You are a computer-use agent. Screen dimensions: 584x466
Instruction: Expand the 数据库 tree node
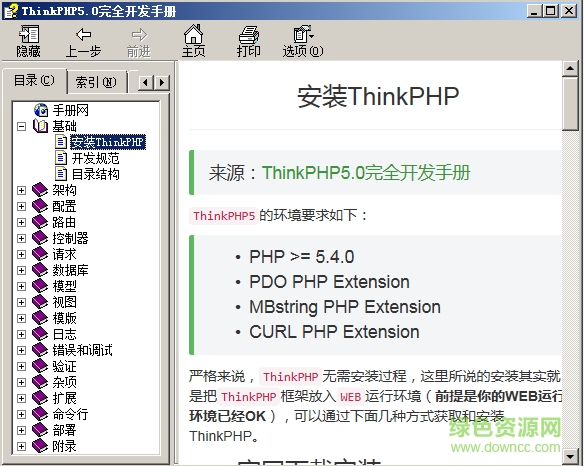(22, 270)
